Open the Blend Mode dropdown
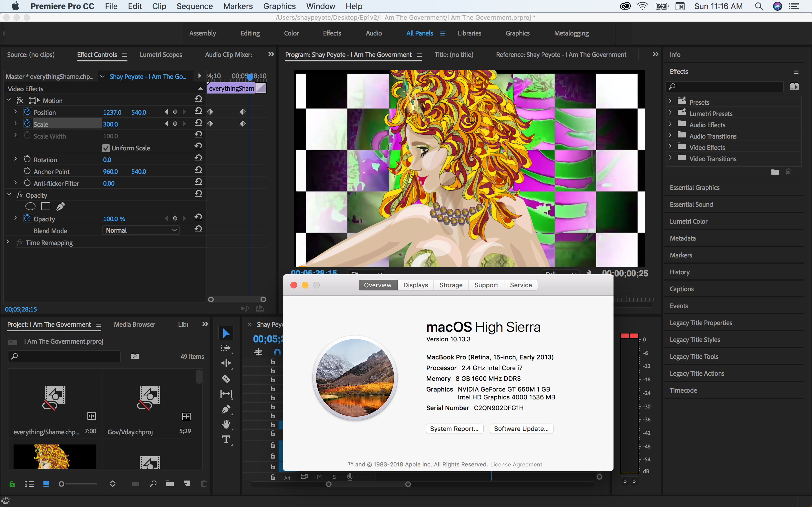The height and width of the screenshot is (507, 812). click(x=141, y=230)
